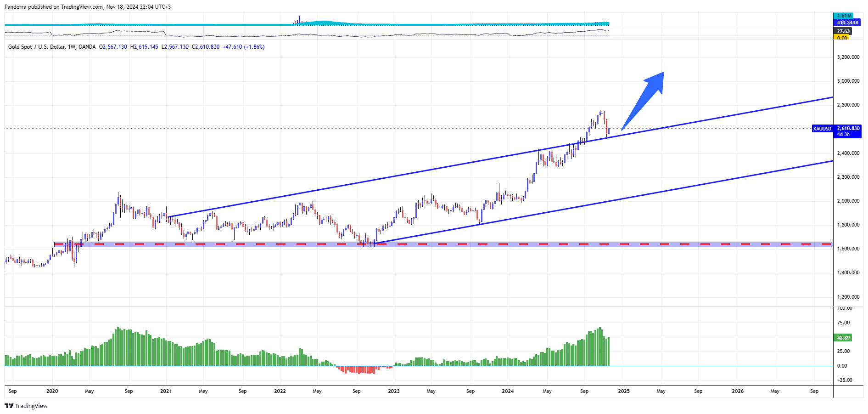Click the -25.00 oscillator axis label
Viewport: 868px width, 414px height.
pyautogui.click(x=845, y=380)
